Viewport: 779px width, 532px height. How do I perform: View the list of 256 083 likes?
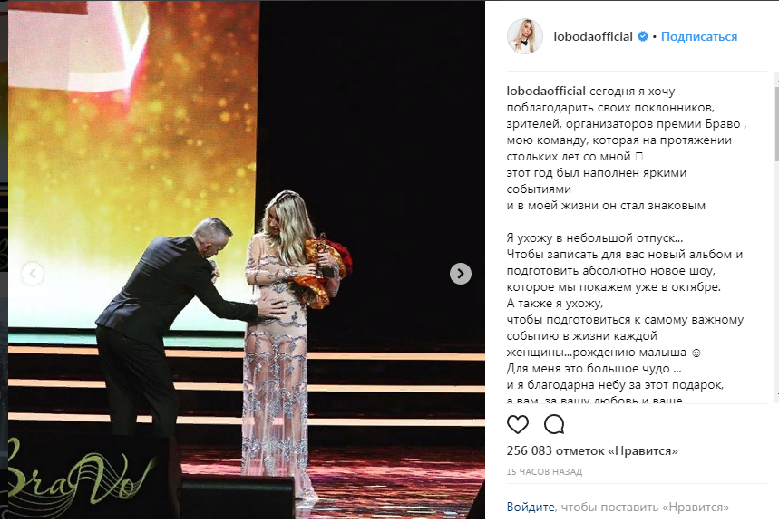click(x=592, y=451)
